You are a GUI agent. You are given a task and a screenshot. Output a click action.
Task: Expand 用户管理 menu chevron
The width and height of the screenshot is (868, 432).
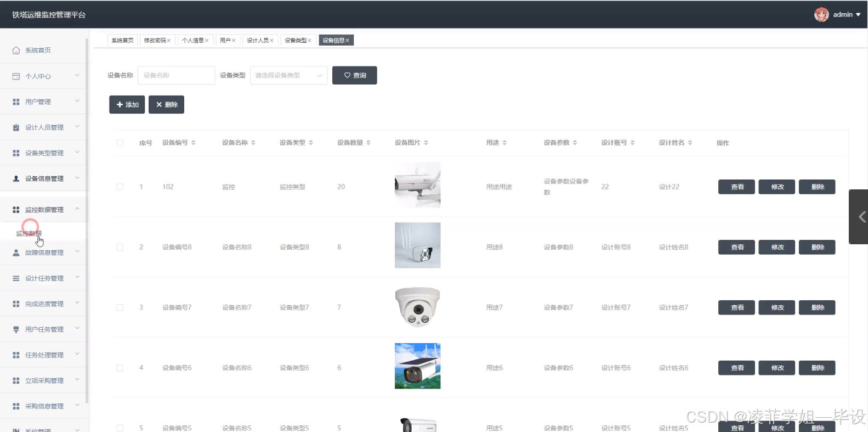[77, 101]
